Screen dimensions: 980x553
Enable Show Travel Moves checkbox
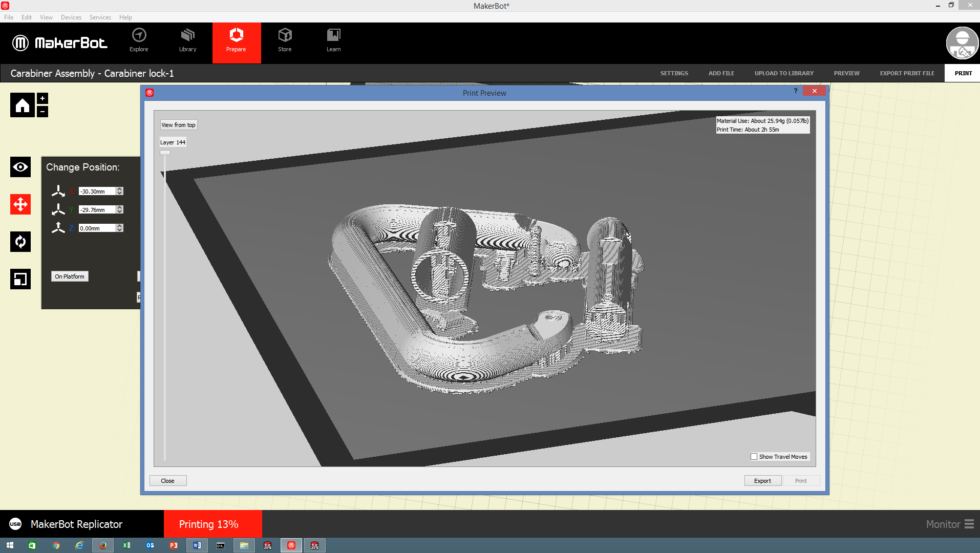(x=754, y=457)
